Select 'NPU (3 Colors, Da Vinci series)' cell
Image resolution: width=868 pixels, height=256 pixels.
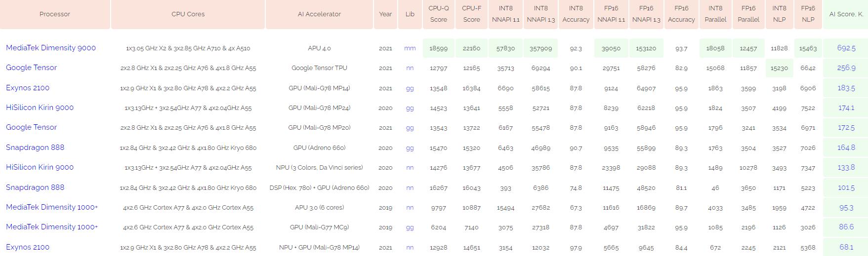click(319, 168)
